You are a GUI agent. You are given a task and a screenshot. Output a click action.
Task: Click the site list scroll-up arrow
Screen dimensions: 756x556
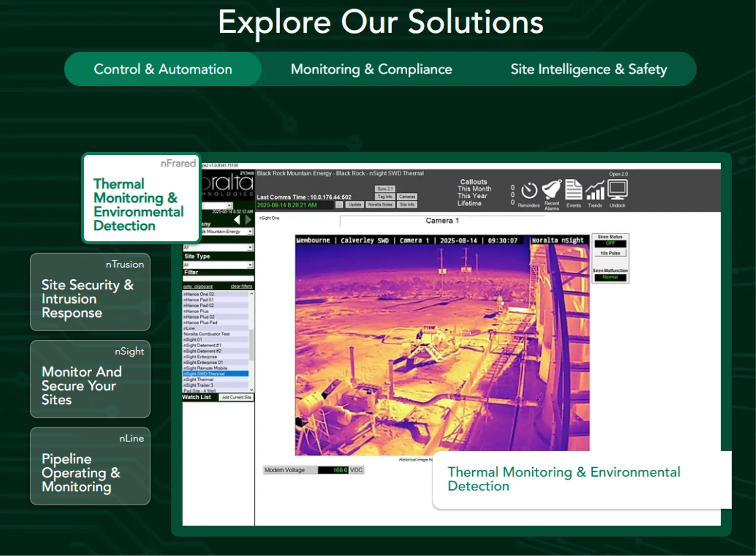[251, 293]
